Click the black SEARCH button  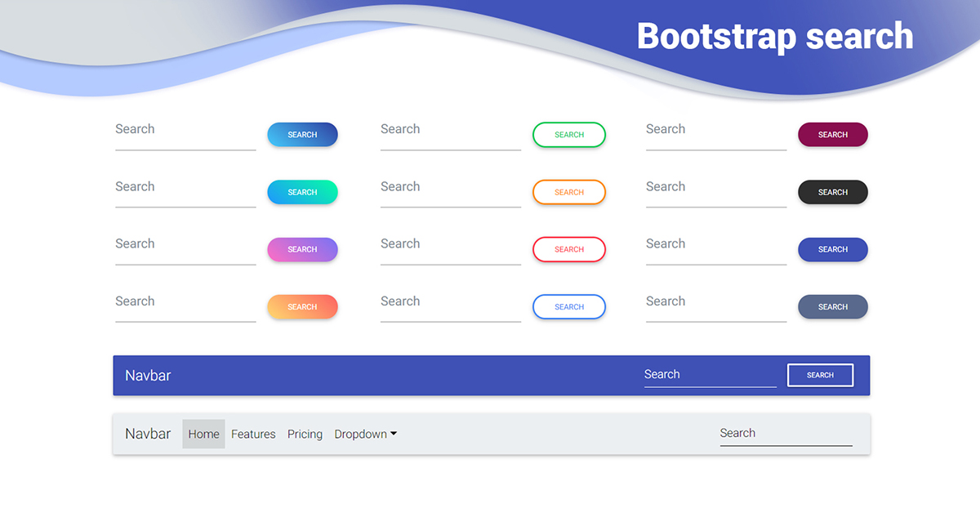tap(832, 192)
